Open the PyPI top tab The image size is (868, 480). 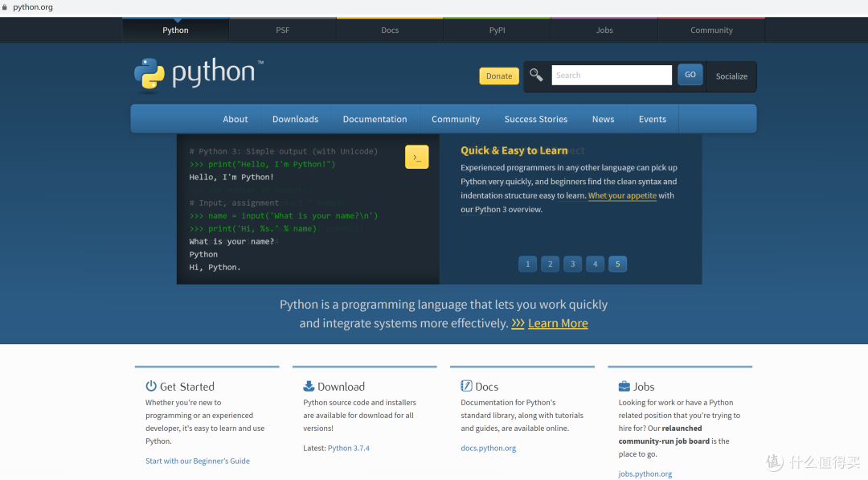click(497, 30)
